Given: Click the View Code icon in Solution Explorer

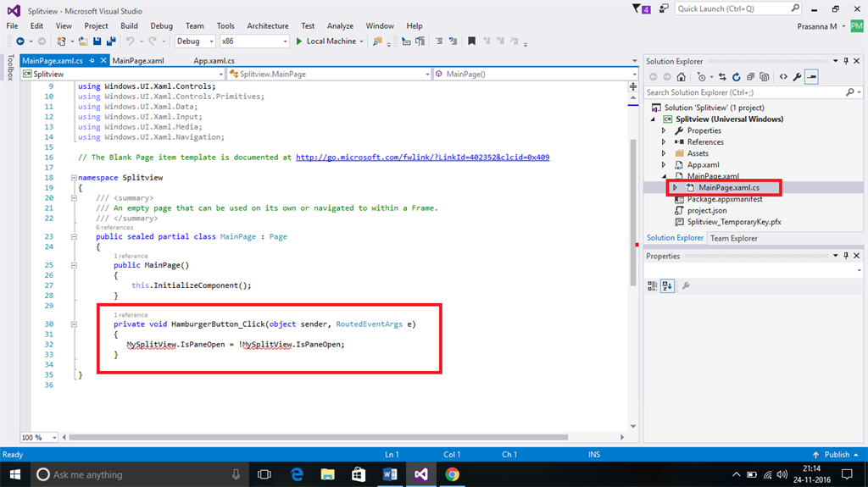Looking at the screenshot, I should click(x=783, y=76).
